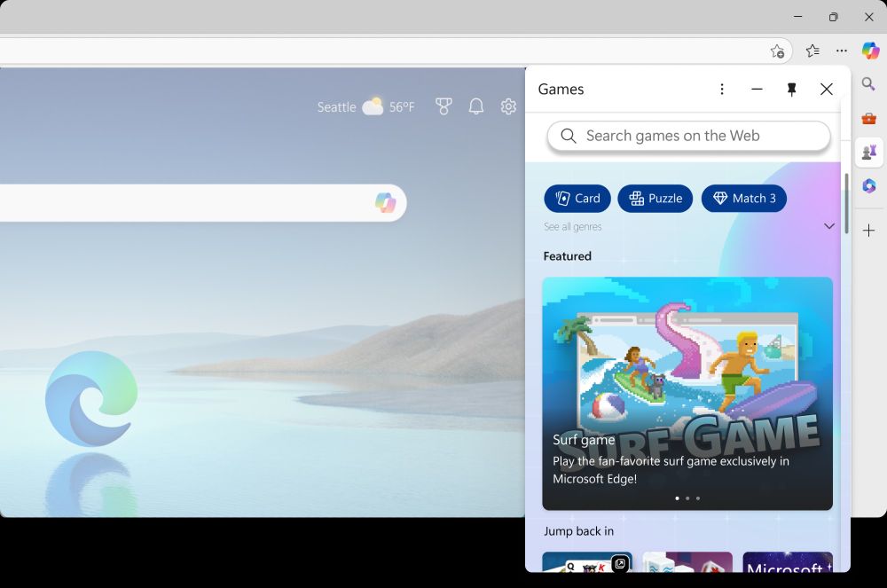Select the Match 3 genre chip
Viewport: 887px width, 588px height.
tap(744, 199)
